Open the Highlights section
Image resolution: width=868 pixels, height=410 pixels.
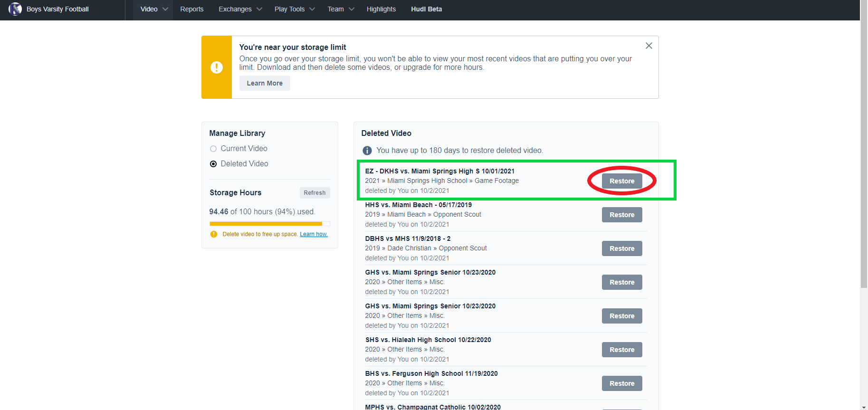click(x=381, y=9)
